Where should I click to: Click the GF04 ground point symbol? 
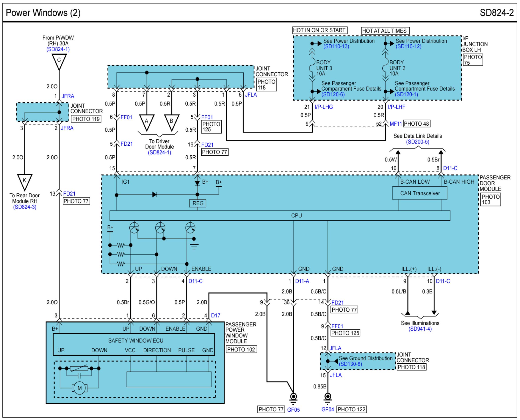tap(327, 397)
